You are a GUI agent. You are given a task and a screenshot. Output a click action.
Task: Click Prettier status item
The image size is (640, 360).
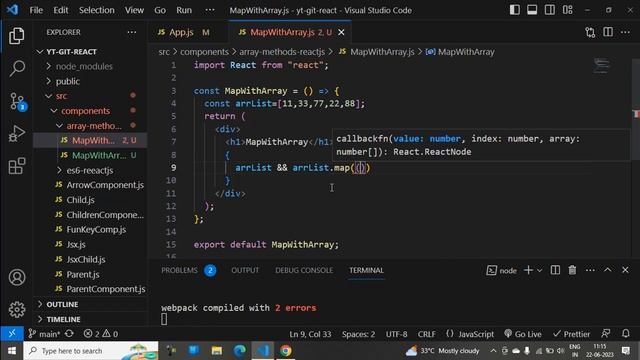tap(571, 334)
